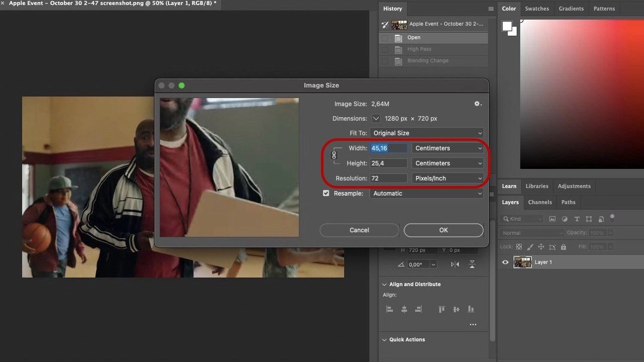Open the Resolution Pixels/Inch dropdown

[447, 178]
